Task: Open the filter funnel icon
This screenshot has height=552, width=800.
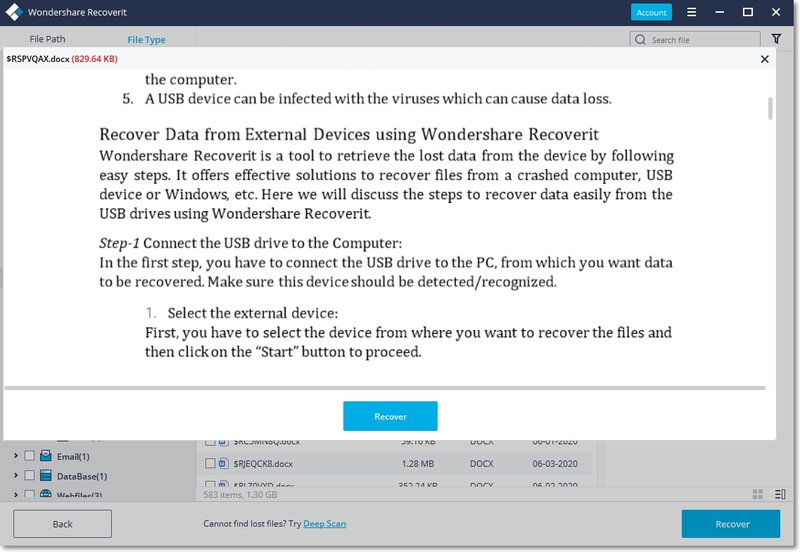Action: point(776,39)
